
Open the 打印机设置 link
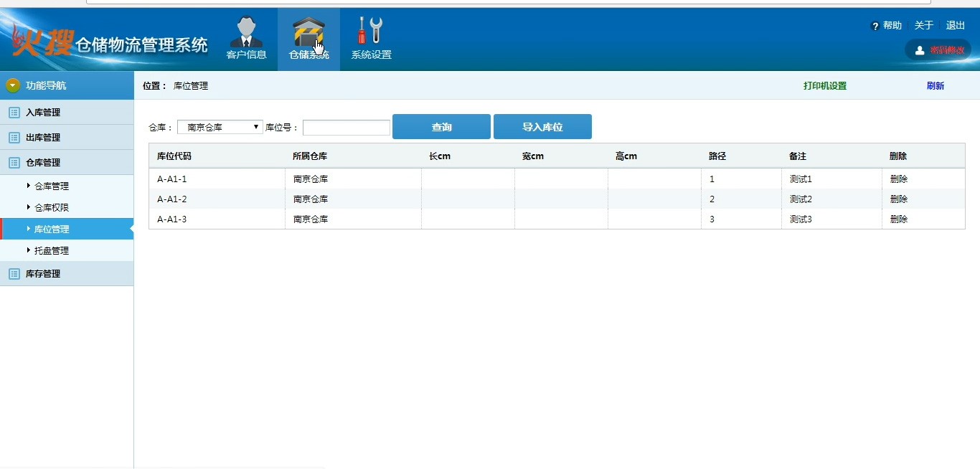click(x=824, y=86)
